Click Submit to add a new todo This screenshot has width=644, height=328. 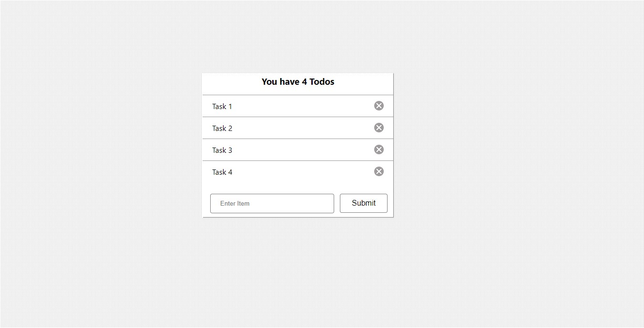363,203
